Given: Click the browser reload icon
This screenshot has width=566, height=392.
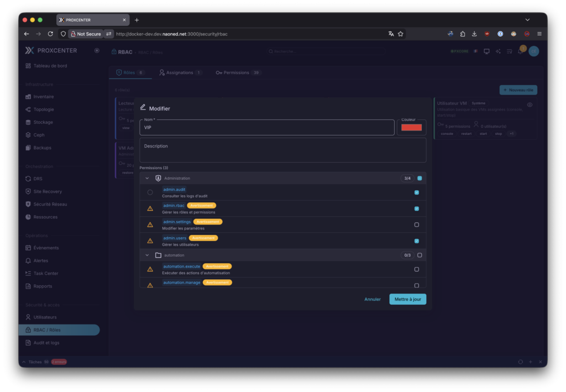Looking at the screenshot, I should (50, 34).
